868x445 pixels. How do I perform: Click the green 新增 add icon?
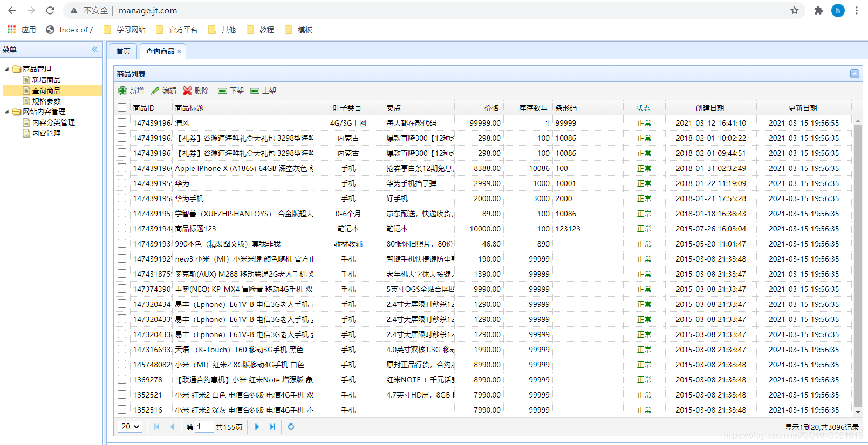(x=123, y=91)
